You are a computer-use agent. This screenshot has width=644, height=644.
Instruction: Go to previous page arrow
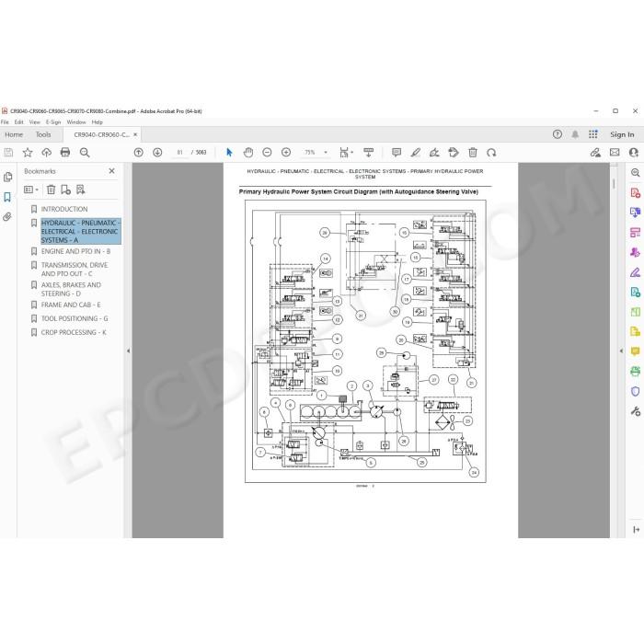click(x=138, y=153)
